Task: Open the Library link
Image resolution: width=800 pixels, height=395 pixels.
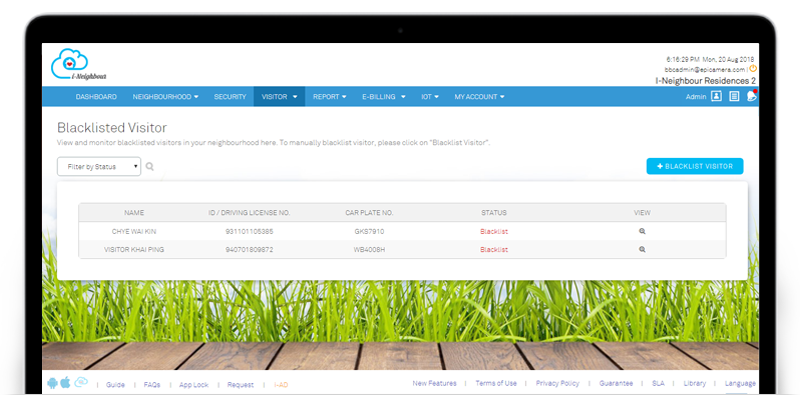Action: tap(694, 383)
